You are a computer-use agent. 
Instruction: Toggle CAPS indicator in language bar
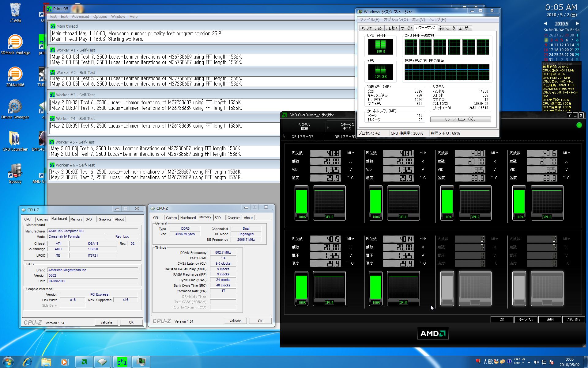(x=517, y=359)
